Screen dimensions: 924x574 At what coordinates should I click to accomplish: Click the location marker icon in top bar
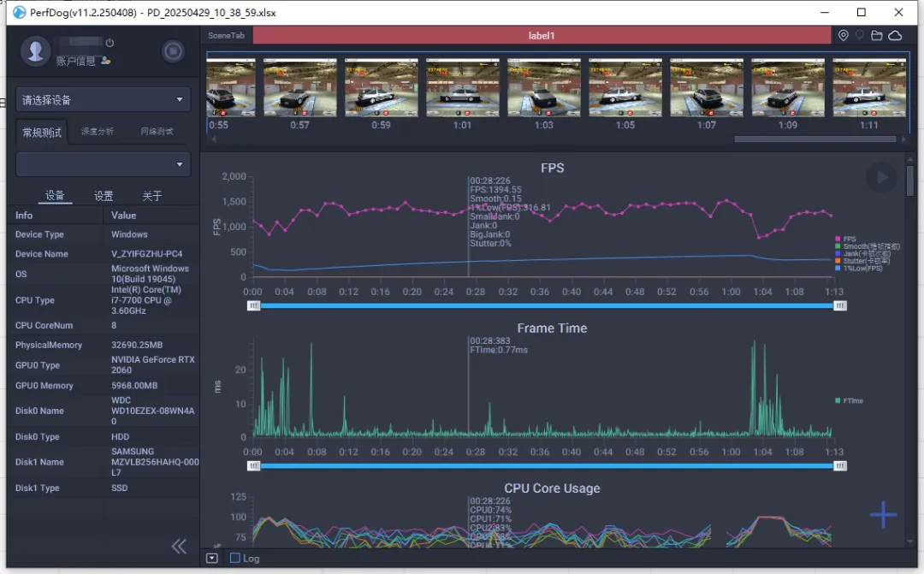pyautogui.click(x=844, y=35)
